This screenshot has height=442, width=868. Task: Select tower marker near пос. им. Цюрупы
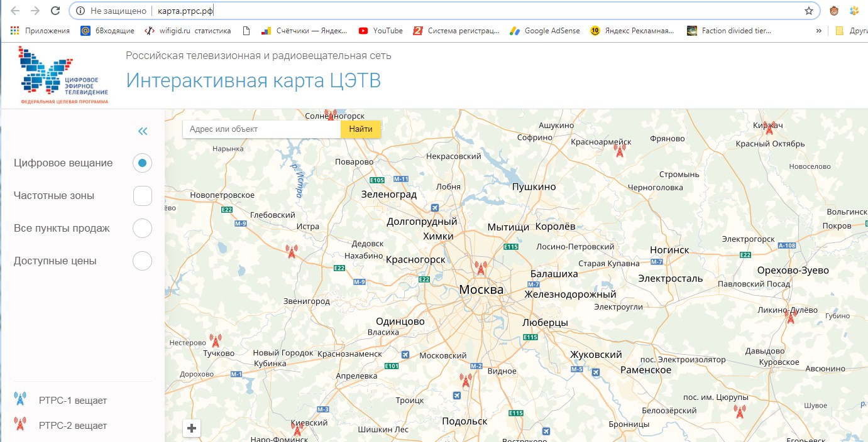(x=740, y=412)
